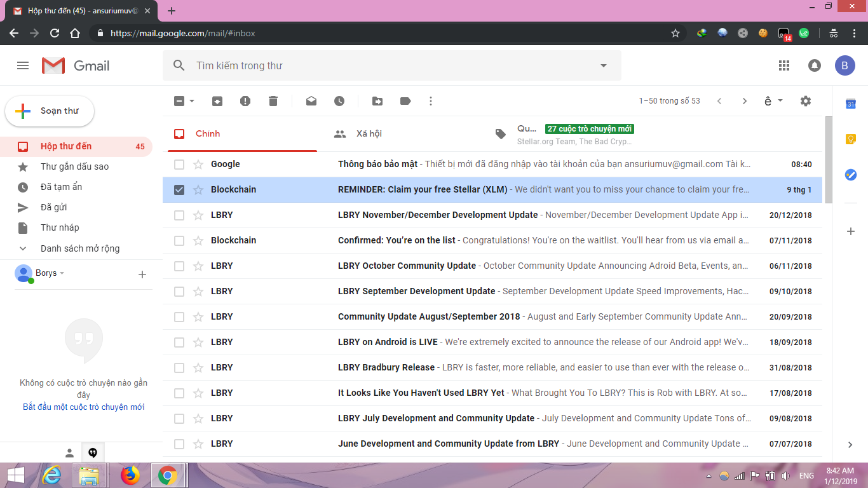Switch to the Chính inbox tab
This screenshot has height=488, width=868.
242,134
